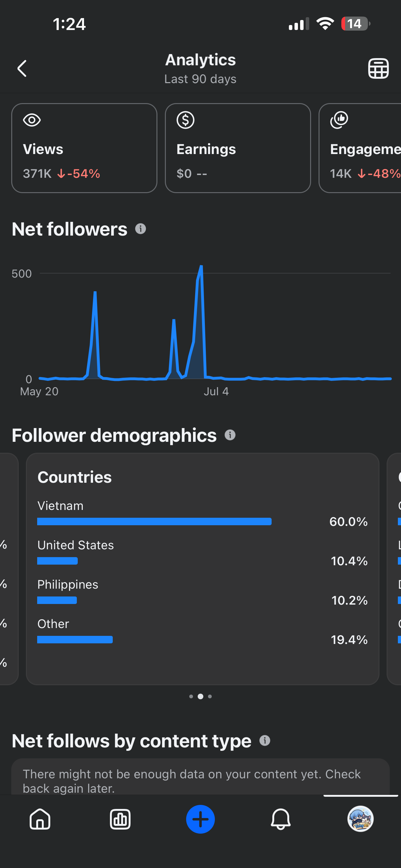This screenshot has height=868, width=401.
Task: Select the first demographics page dot
Action: click(191, 696)
